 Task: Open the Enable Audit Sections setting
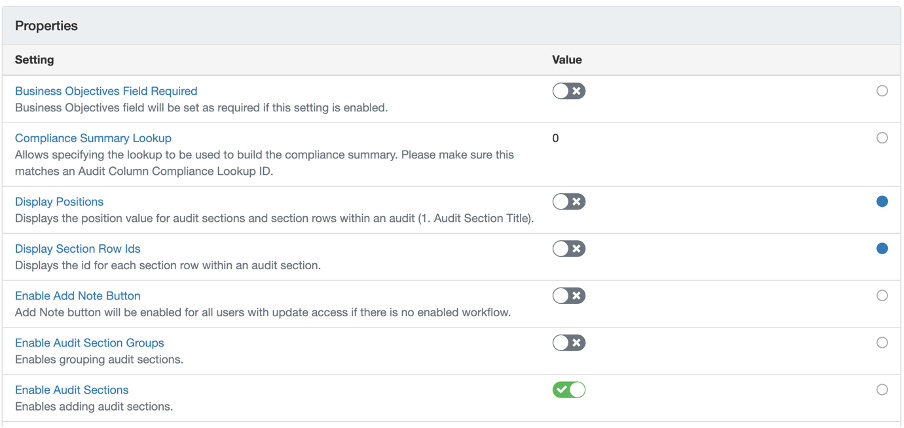coord(72,390)
